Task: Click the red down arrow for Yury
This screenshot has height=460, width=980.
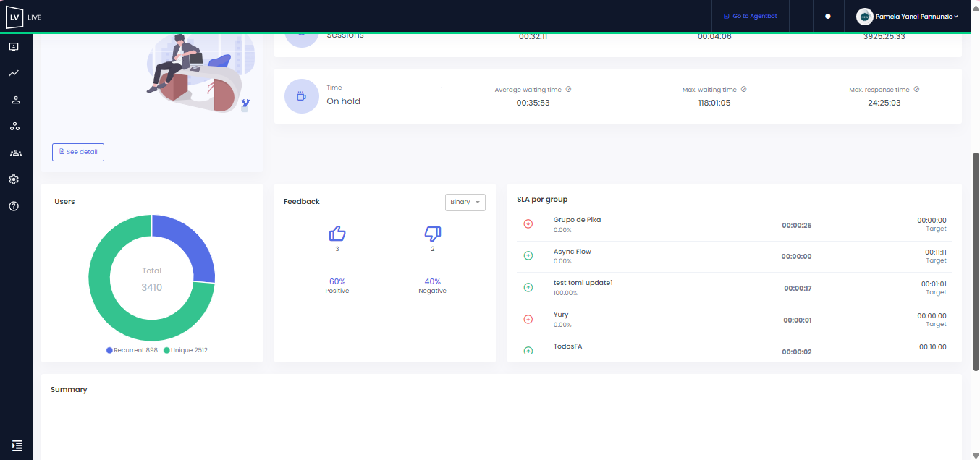Action: click(x=528, y=319)
